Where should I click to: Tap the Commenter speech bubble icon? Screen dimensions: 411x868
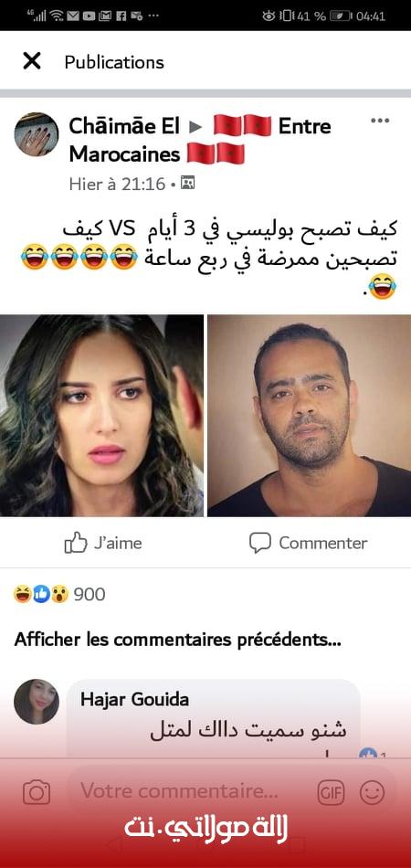260,543
